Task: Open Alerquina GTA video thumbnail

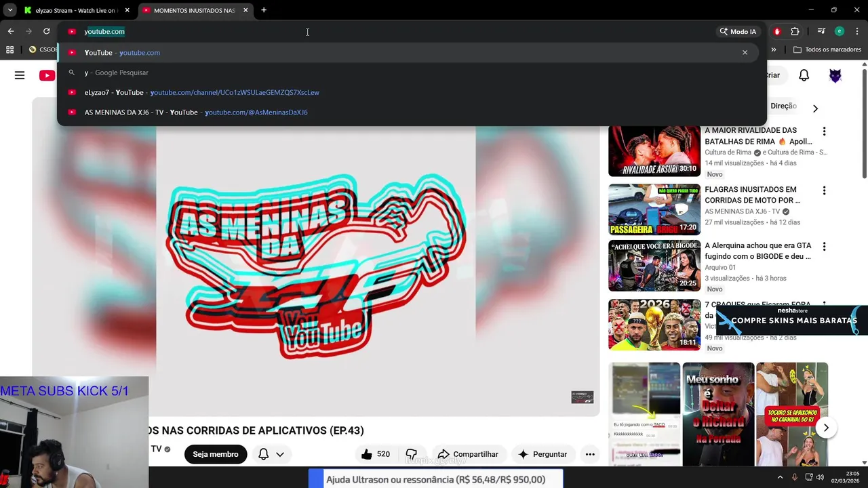Action: click(654, 266)
